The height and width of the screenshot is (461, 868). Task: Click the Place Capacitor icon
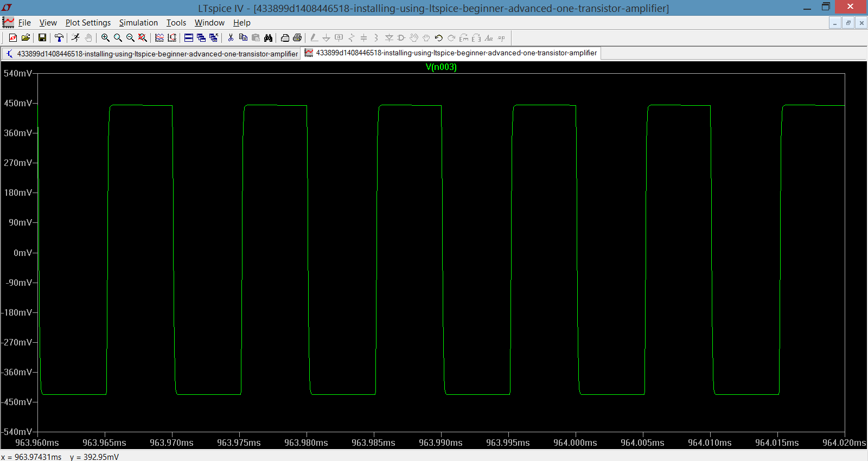[x=363, y=37]
